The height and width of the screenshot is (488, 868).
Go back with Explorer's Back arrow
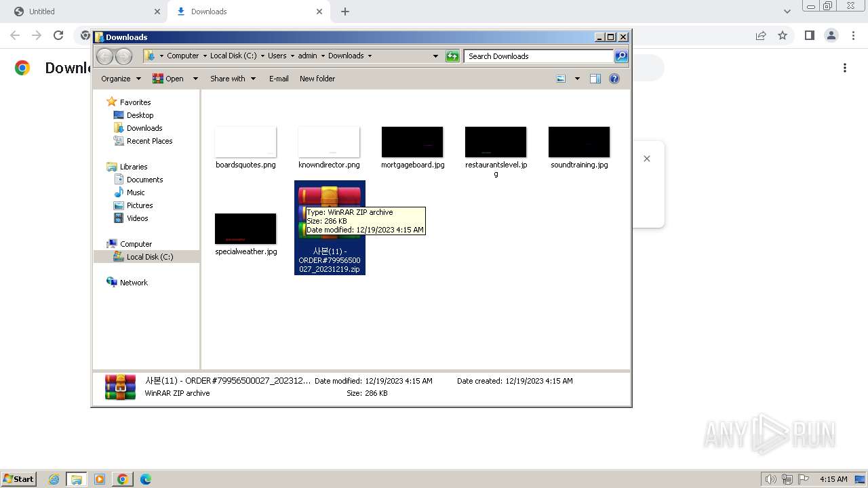point(104,56)
